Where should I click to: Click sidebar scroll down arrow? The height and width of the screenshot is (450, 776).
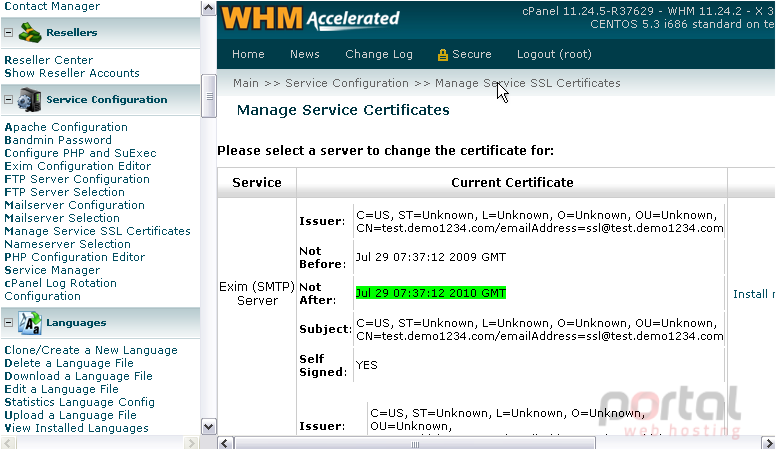click(x=209, y=426)
